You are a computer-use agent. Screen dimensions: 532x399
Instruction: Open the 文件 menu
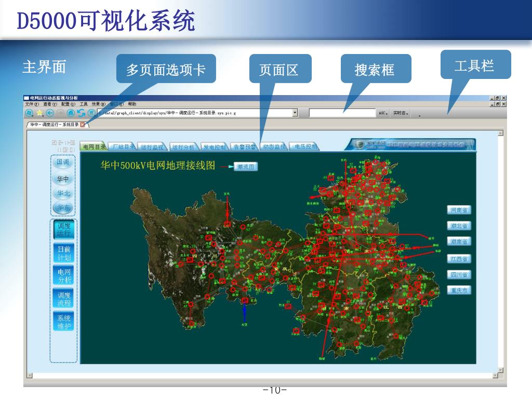(32, 104)
